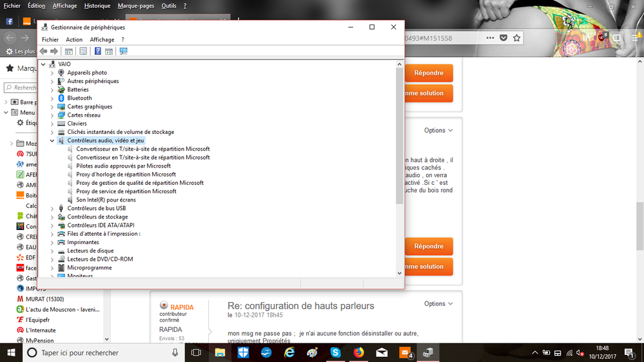Image resolution: width=644 pixels, height=362 pixels.
Task: Click muted volume icon in system tray
Action: pyautogui.click(x=580, y=352)
